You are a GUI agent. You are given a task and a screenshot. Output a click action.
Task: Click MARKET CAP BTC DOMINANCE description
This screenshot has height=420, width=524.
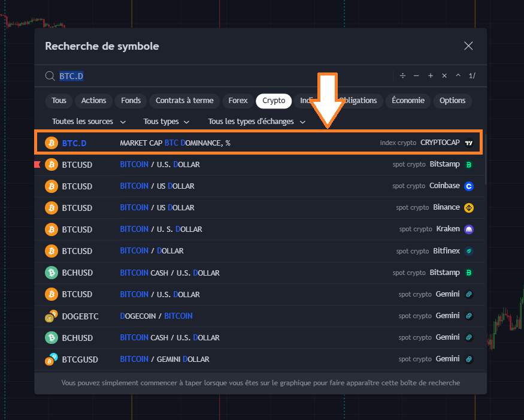(x=175, y=143)
